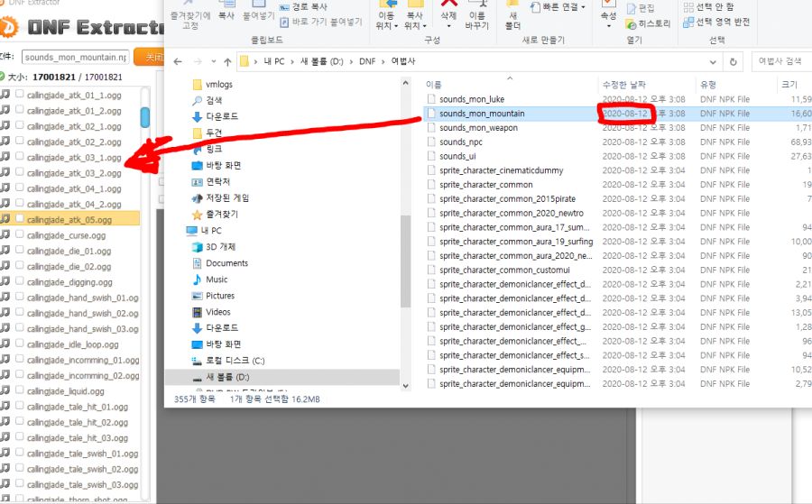Expand the address bar history dropdown

pos(713,61)
